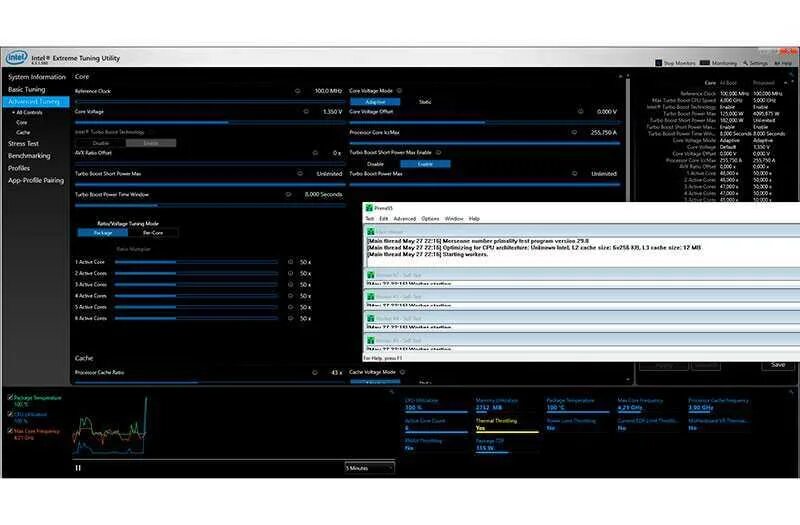Pause the monitoring graph
Image resolution: width=800 pixels, height=525 pixels.
pos(78,467)
